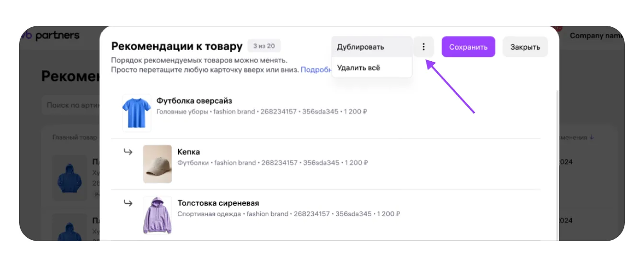The height and width of the screenshot is (267, 644).
Task: Select the beige cap product image
Action: click(157, 164)
